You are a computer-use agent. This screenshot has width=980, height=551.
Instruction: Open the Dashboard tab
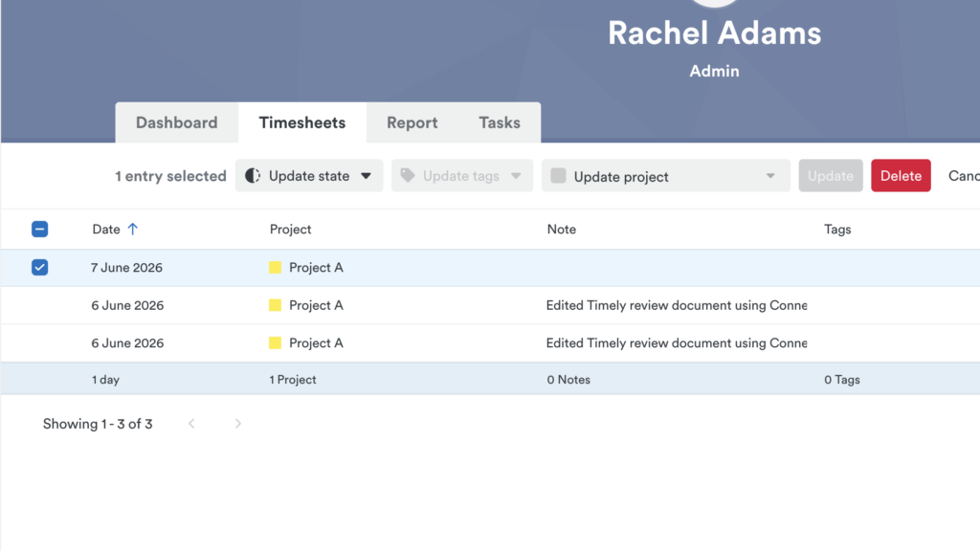coord(177,122)
